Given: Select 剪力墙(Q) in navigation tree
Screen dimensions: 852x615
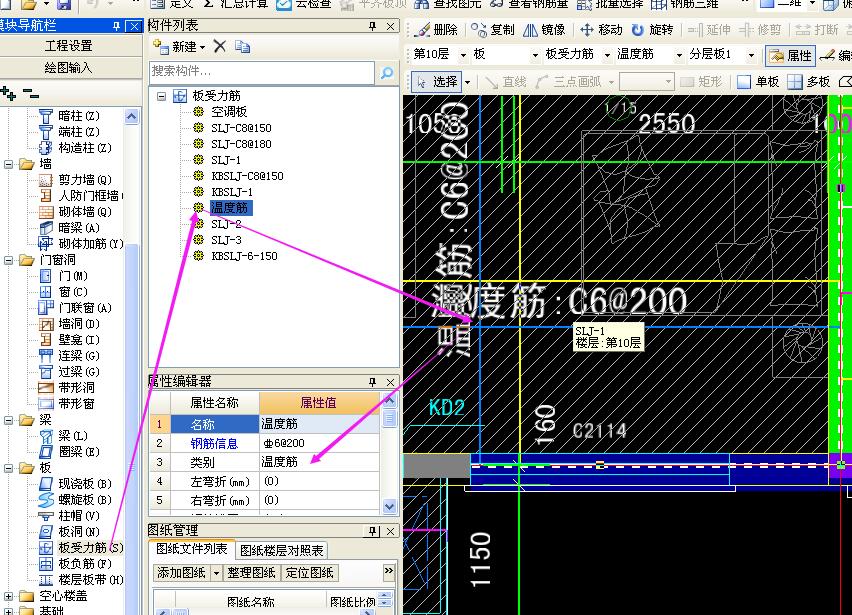Looking at the screenshot, I should [85, 180].
